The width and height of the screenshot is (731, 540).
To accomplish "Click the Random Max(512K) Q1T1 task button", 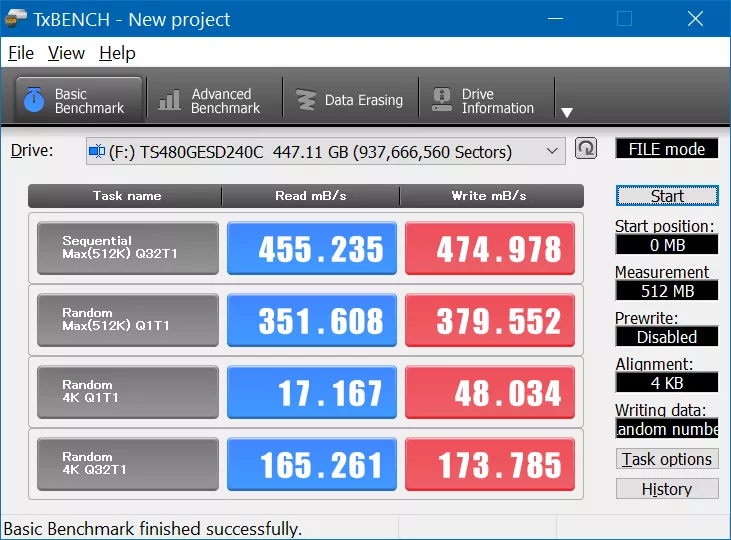I will pos(128,319).
